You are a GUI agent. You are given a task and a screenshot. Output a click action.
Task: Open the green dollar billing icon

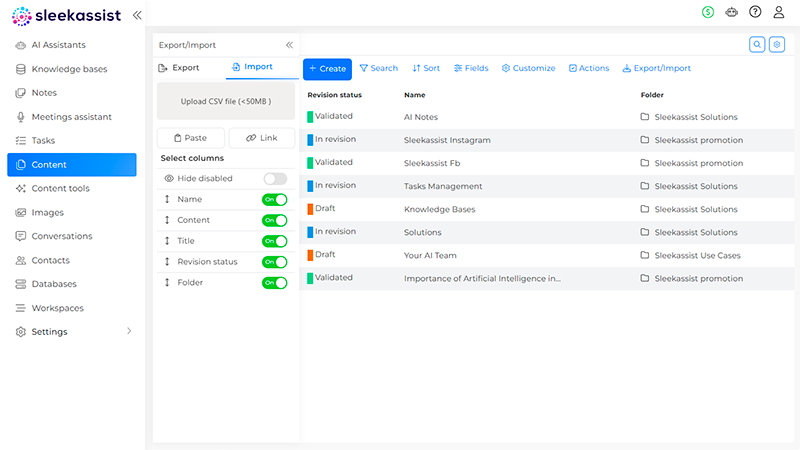708,12
